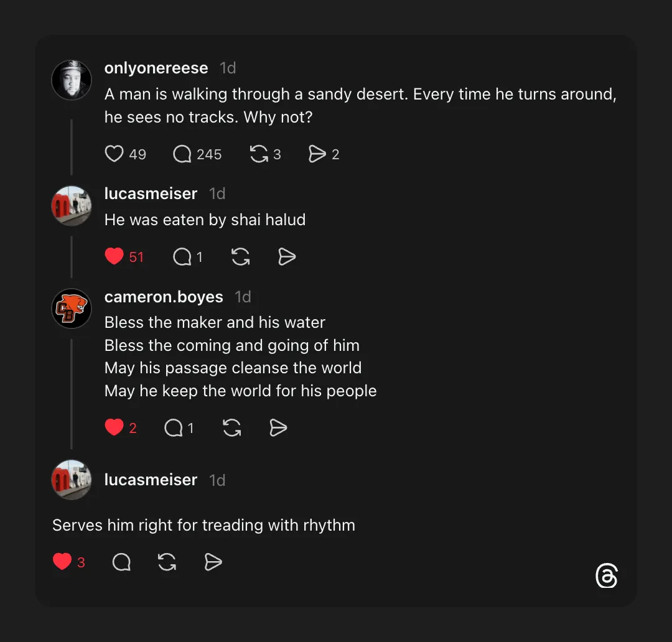
Task: Repost the "treading with rhythm" reply
Action: pyautogui.click(x=167, y=562)
